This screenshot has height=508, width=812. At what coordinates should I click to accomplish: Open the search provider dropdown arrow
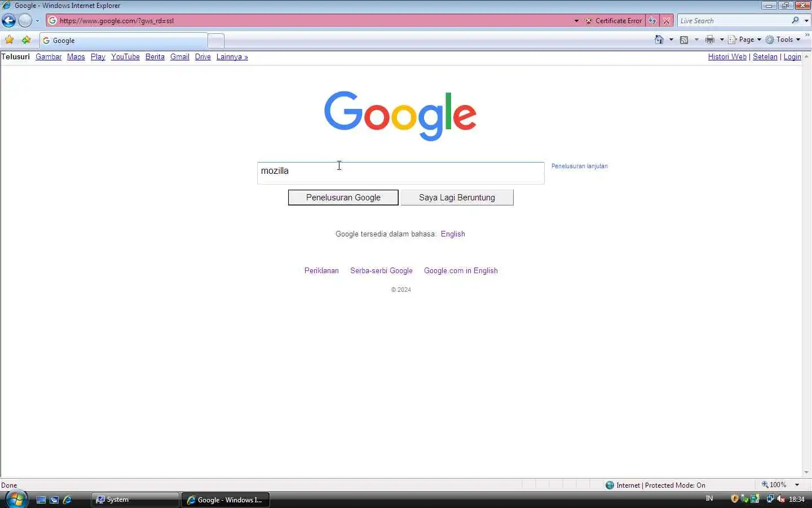click(806, 21)
